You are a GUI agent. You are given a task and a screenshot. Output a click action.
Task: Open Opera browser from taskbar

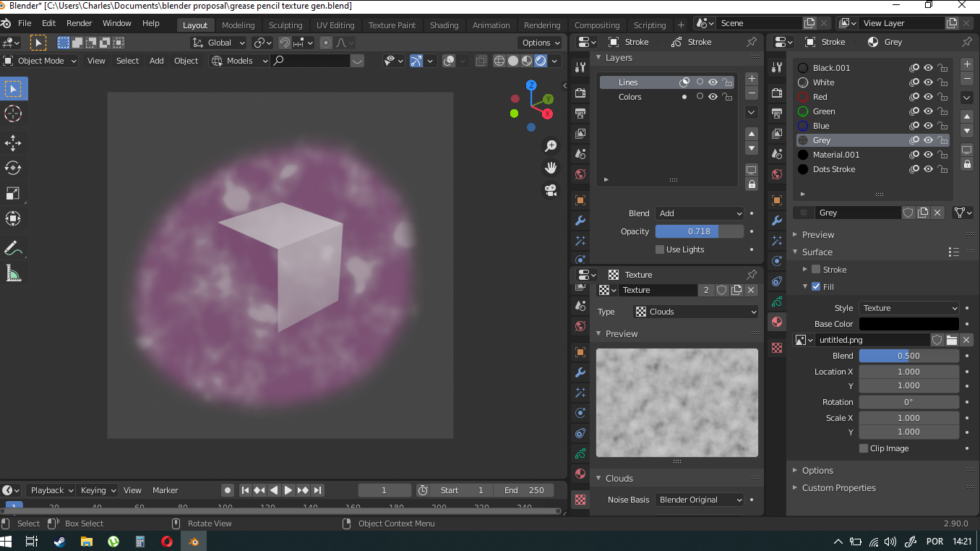166,541
